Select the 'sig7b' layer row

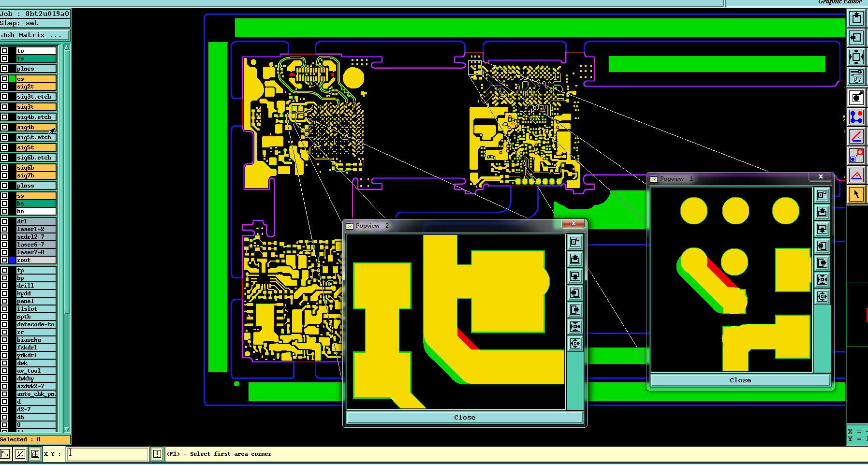tap(36, 175)
